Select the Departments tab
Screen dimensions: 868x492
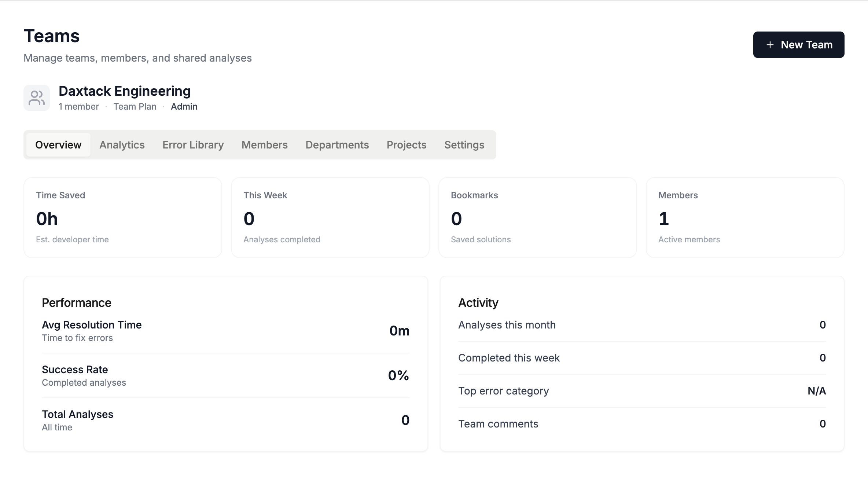pyautogui.click(x=337, y=145)
